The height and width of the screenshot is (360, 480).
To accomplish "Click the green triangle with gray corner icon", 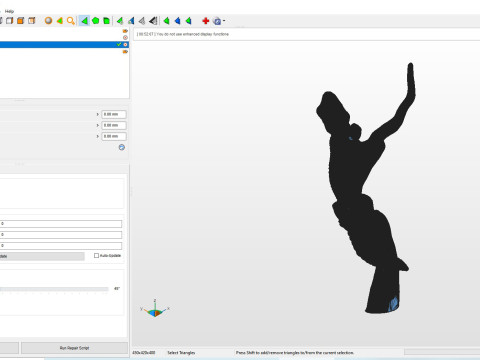I will [x=120, y=21].
